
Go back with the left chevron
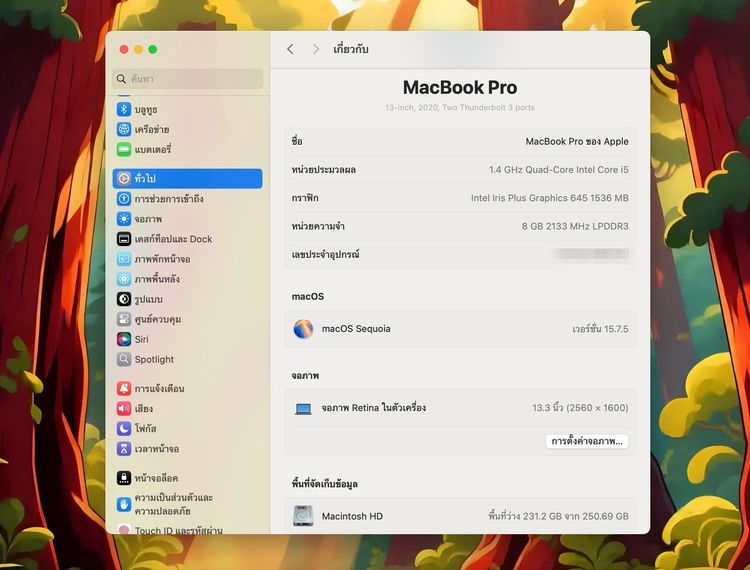[x=290, y=49]
